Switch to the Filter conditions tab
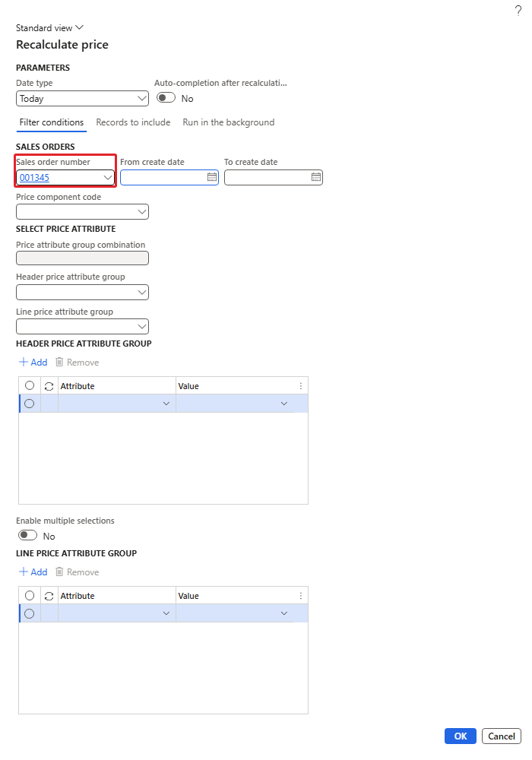 click(x=52, y=122)
